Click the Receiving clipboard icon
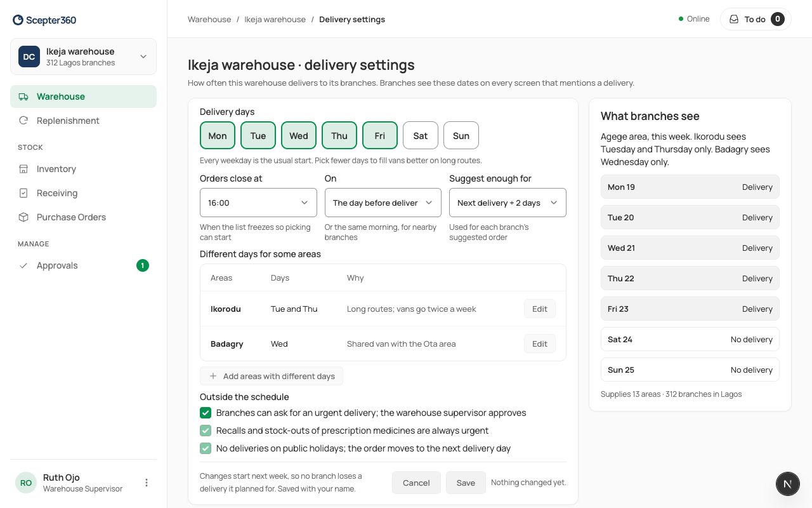The image size is (812, 508). click(23, 193)
